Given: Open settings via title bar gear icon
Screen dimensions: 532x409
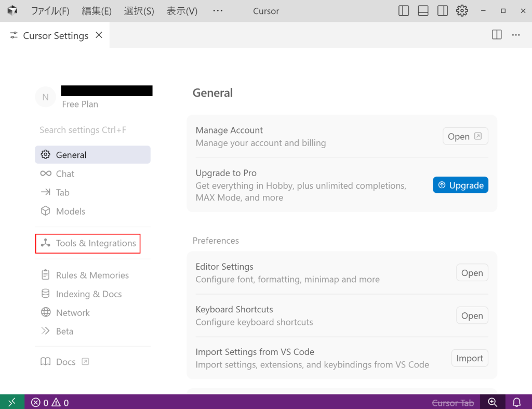Looking at the screenshot, I should point(462,11).
